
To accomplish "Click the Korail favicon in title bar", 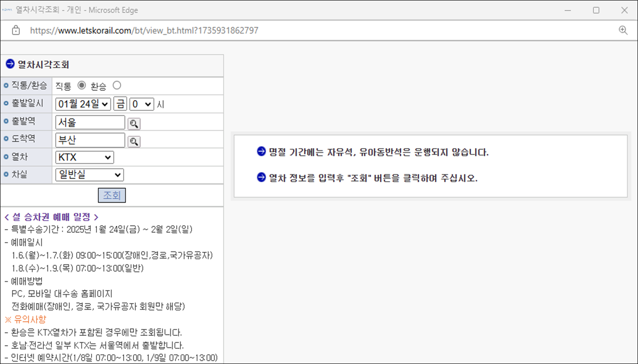I will click(7, 10).
